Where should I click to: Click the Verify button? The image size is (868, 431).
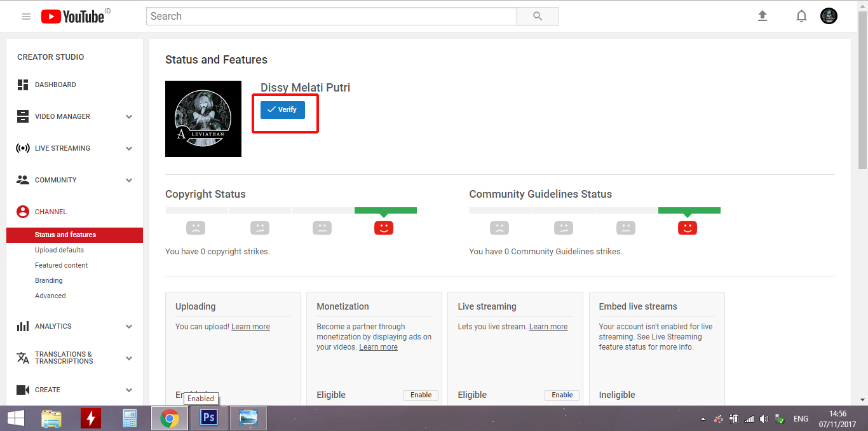[x=282, y=109]
